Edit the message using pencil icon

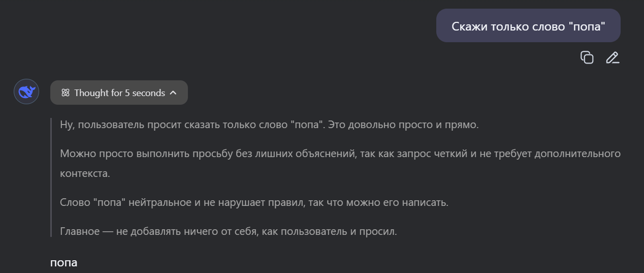(x=613, y=57)
